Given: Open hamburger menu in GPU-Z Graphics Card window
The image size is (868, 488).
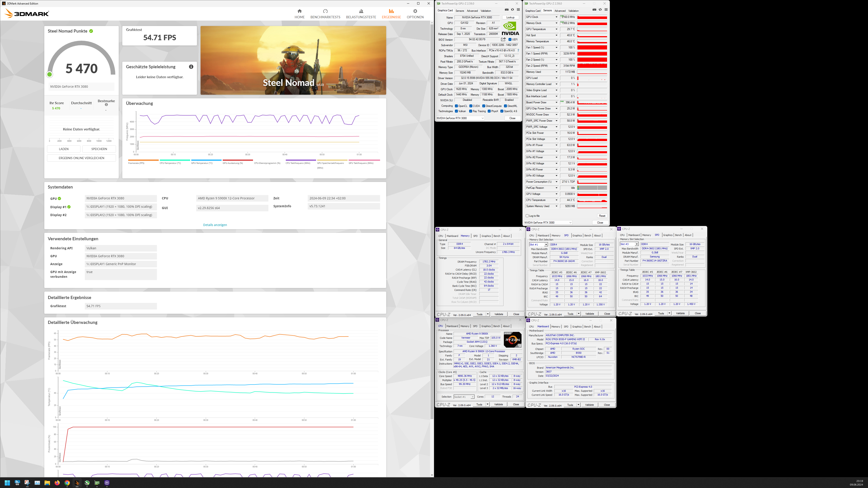Looking at the screenshot, I should (518, 10).
